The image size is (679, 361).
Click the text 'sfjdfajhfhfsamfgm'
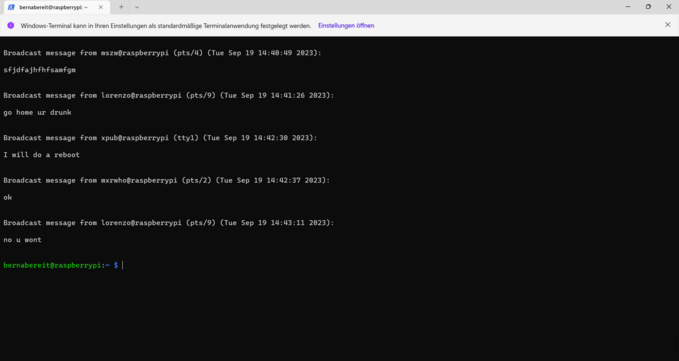(x=39, y=70)
